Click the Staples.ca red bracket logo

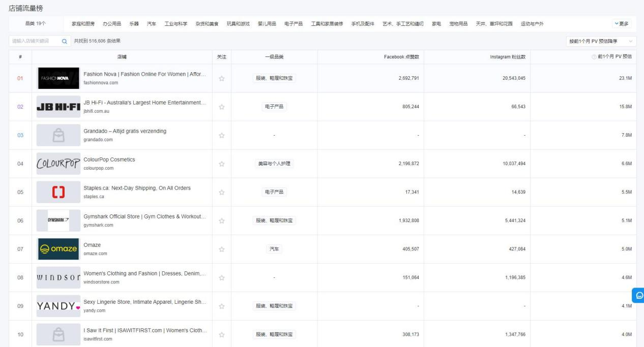point(58,192)
